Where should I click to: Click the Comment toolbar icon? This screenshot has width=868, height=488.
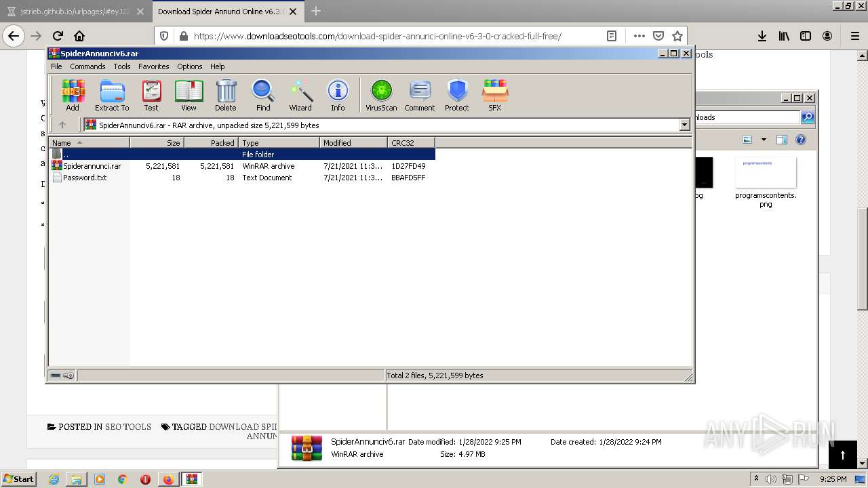[420, 95]
